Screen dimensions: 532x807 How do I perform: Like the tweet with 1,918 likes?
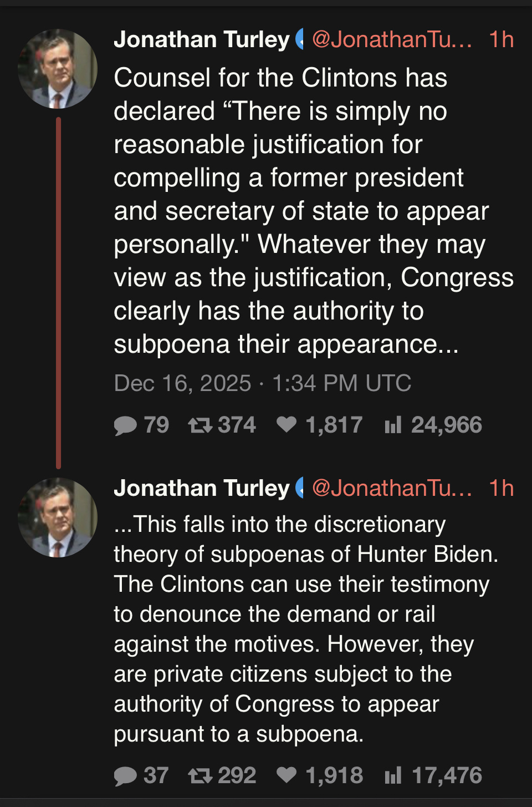[287, 775]
